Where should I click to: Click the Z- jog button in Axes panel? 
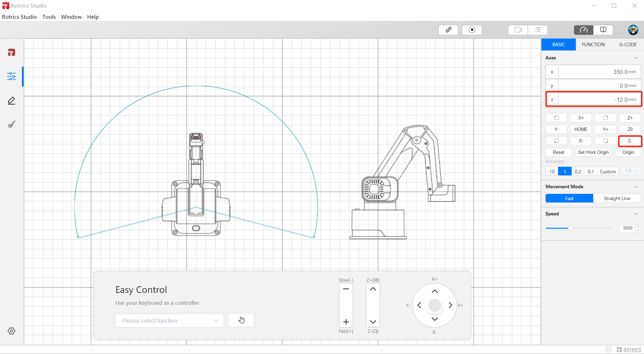(x=630, y=141)
